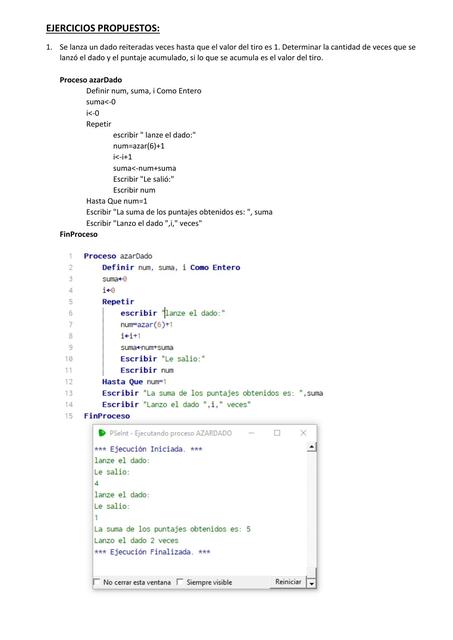Click the "La suma de los puntajes" output line
This screenshot has width=453, height=640.
[172, 529]
